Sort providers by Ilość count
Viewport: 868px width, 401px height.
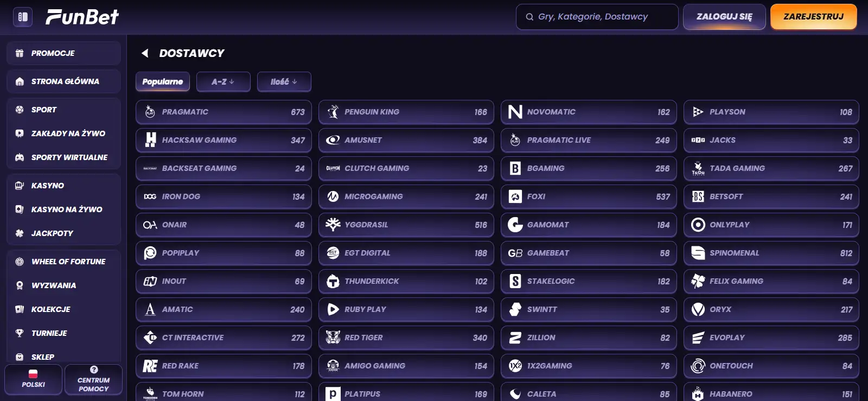(284, 82)
